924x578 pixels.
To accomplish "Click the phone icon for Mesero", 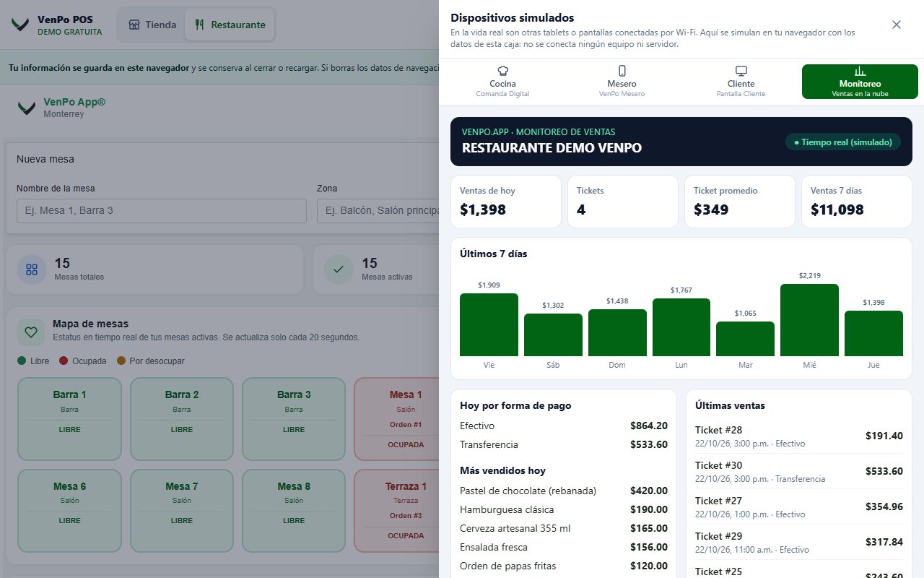I will pyautogui.click(x=622, y=71).
